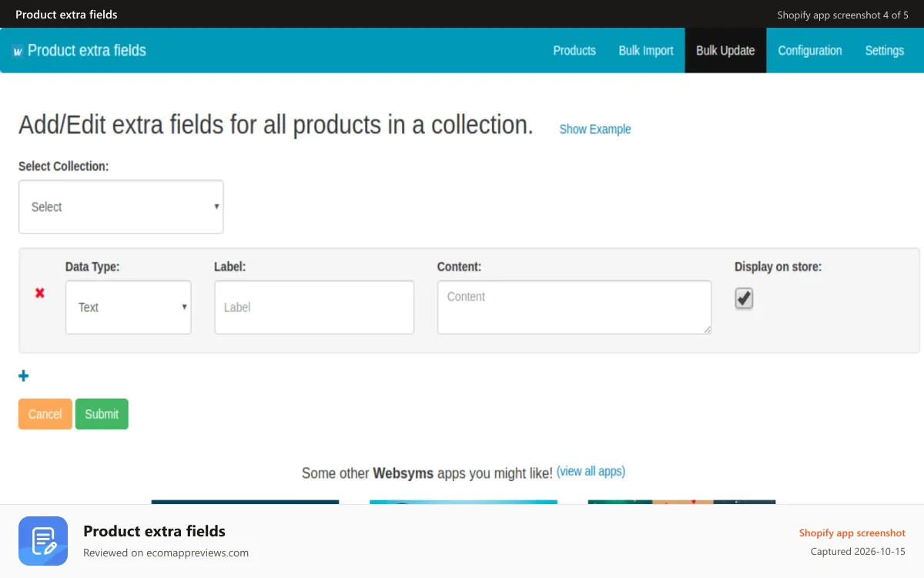Open the view all apps link

(x=591, y=471)
